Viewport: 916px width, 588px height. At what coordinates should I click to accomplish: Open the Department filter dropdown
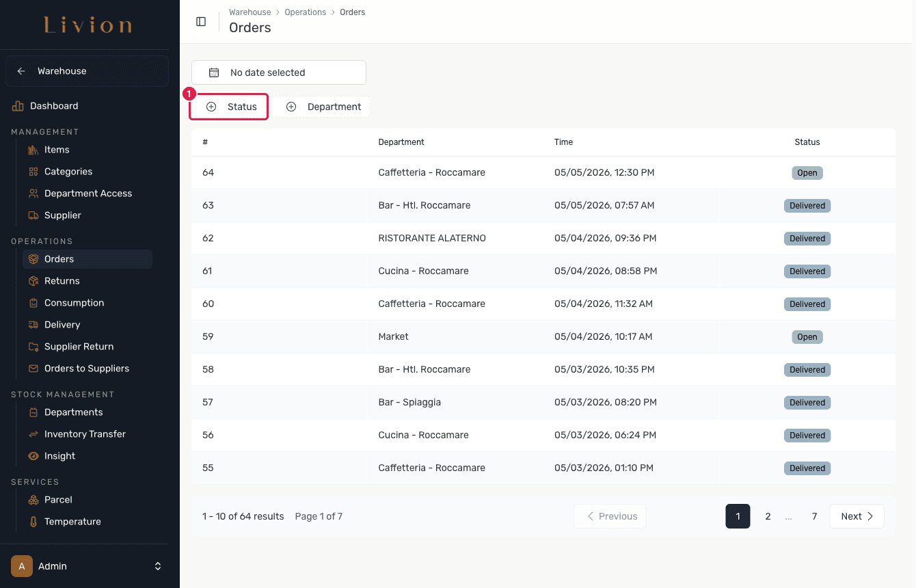coord(321,107)
